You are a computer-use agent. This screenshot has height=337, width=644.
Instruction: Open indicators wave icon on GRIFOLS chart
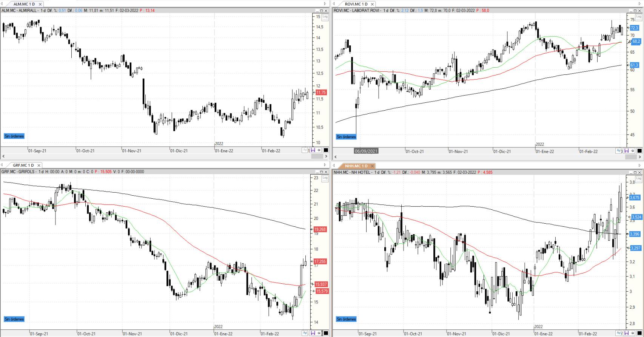[x=305, y=333]
